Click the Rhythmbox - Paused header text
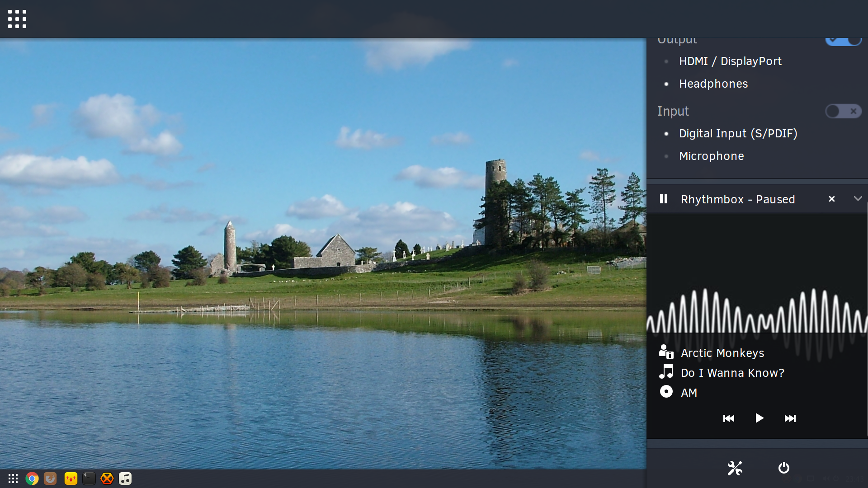Viewport: 868px width, 488px height. (x=738, y=199)
